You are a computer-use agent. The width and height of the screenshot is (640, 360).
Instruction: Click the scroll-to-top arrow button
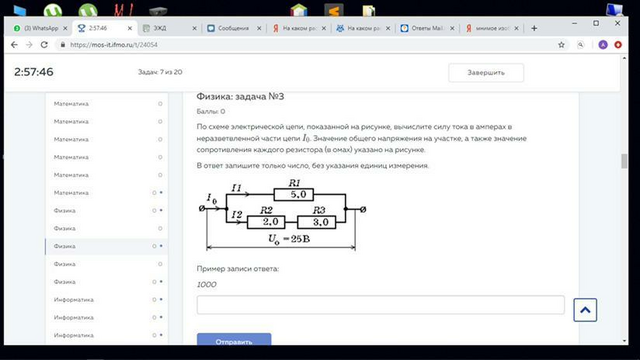click(x=585, y=310)
